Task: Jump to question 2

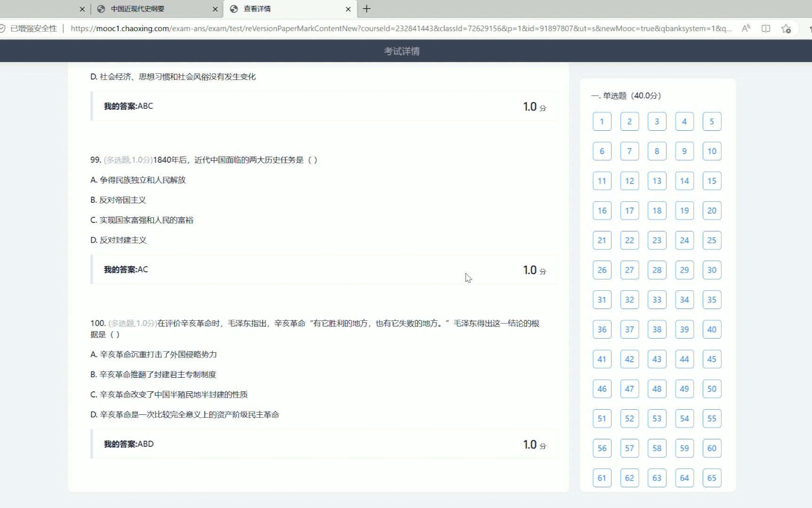Action: coord(630,121)
